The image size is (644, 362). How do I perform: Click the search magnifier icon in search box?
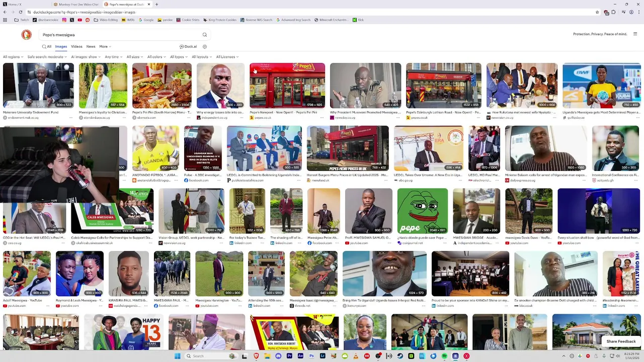pyautogui.click(x=205, y=35)
